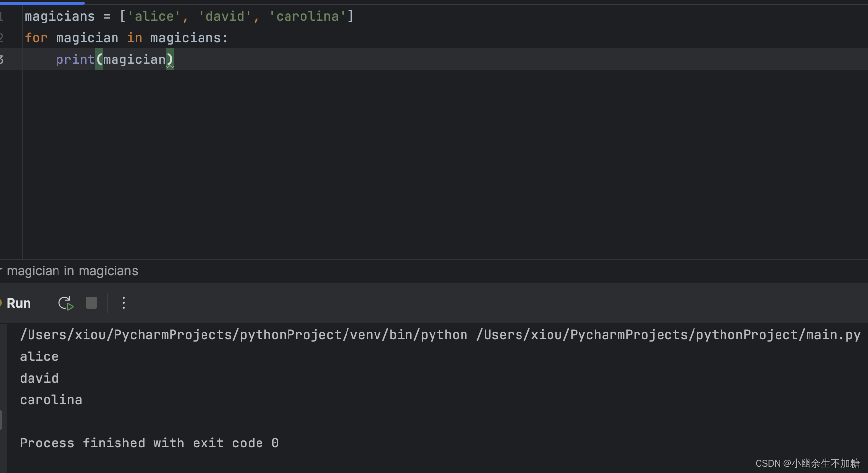Click the 'for' keyword on line 2
This screenshot has width=868, height=473.
click(x=36, y=38)
